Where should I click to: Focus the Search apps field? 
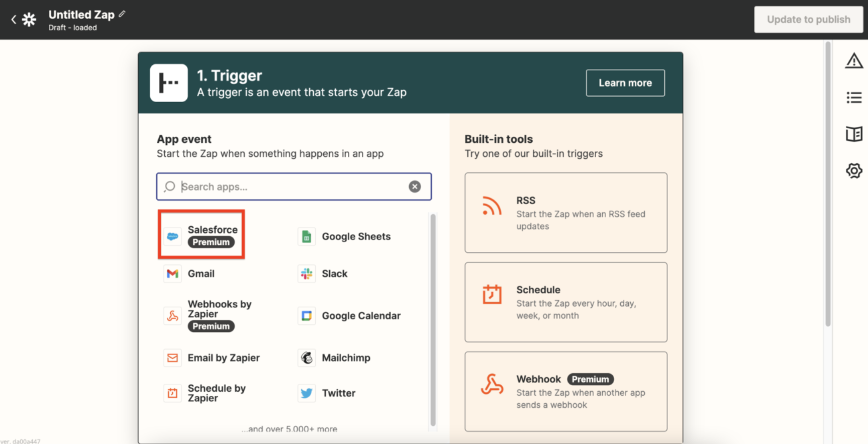(294, 187)
